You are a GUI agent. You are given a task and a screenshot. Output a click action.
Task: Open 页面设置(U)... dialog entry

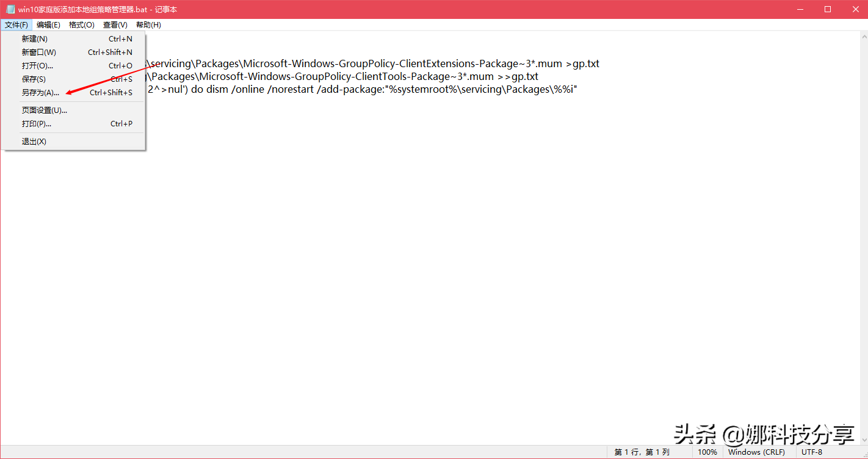click(73, 110)
